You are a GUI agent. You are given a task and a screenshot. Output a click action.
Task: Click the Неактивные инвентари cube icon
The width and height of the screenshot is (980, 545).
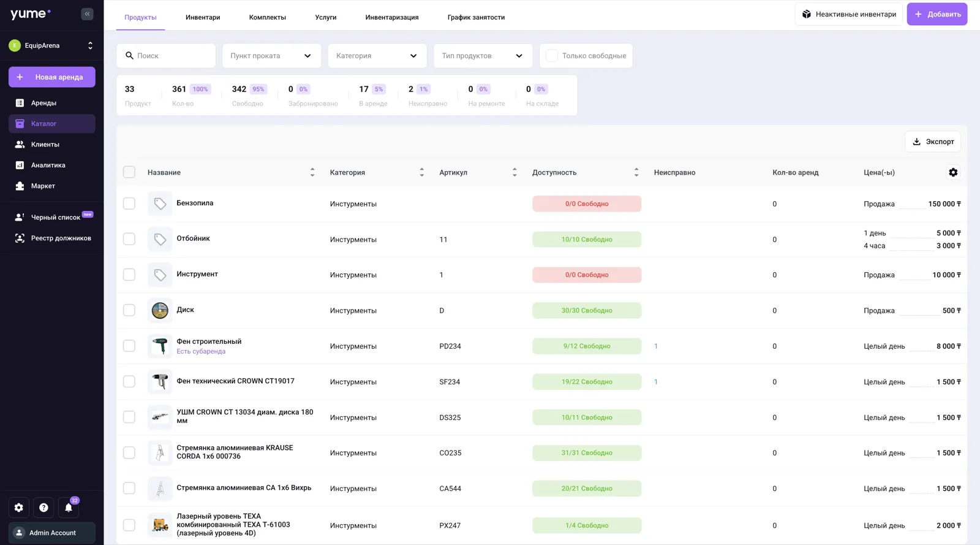pos(807,14)
